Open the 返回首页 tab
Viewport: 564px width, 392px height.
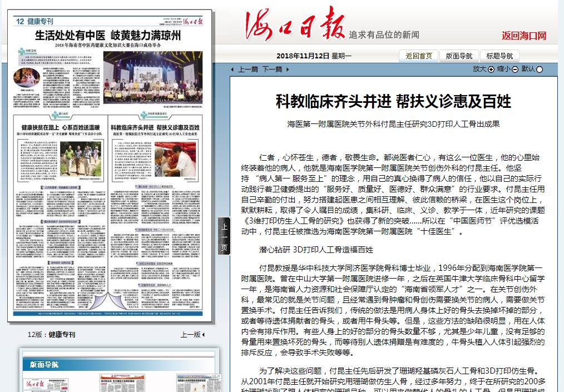419,56
